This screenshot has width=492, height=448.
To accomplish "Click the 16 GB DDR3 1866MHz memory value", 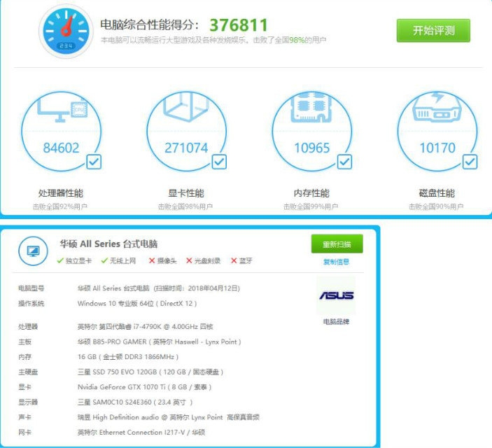I will point(128,356).
